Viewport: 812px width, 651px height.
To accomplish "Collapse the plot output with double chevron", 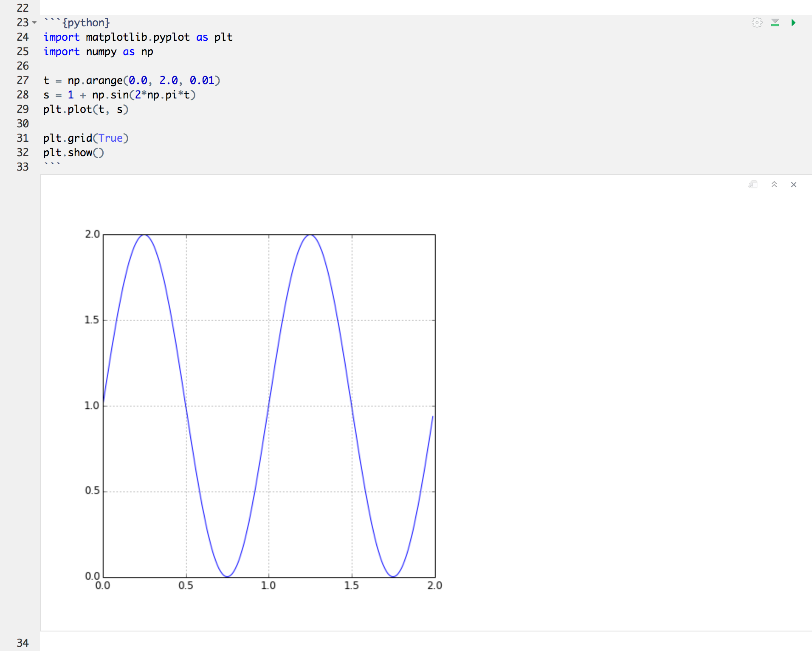I will (774, 185).
